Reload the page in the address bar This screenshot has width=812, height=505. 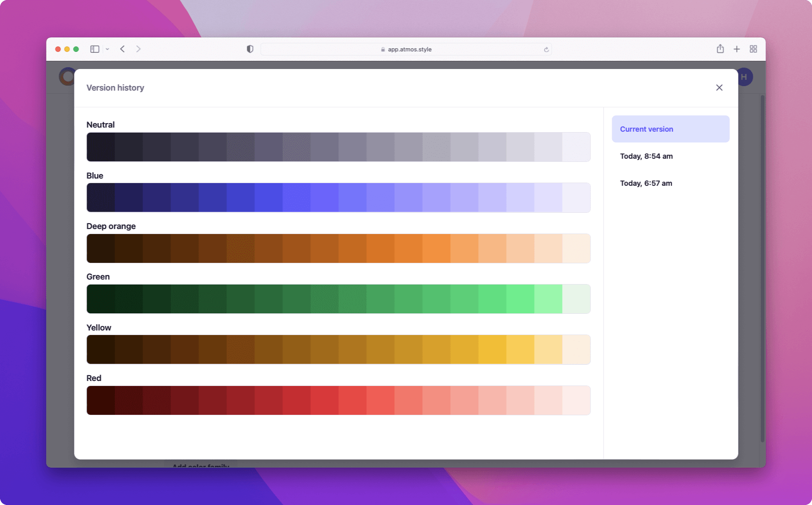546,50
